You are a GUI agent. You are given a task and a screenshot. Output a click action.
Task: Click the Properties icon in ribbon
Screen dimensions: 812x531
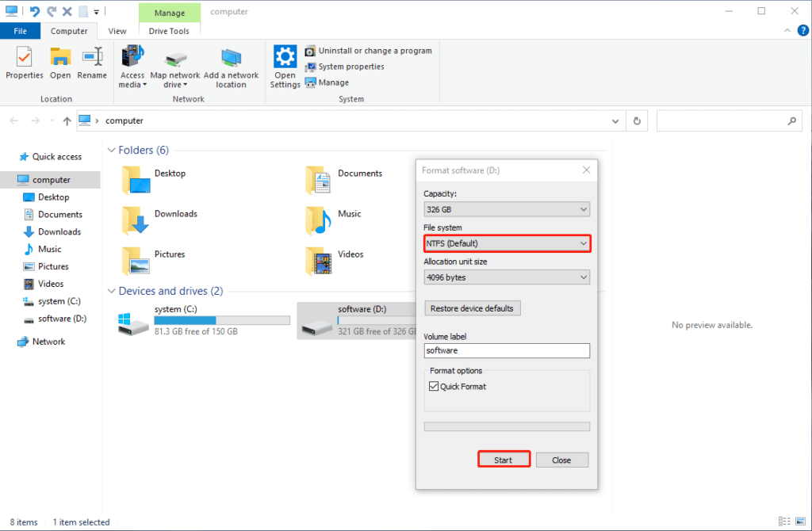pos(24,63)
